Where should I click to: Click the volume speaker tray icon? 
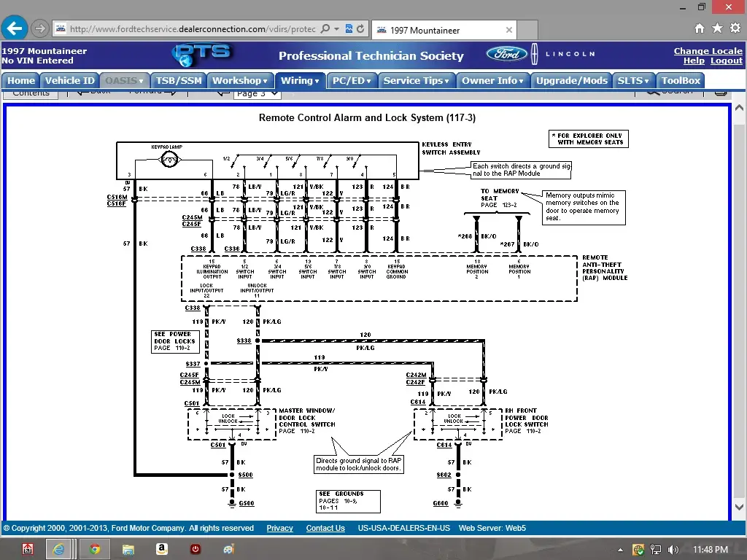coord(673,550)
